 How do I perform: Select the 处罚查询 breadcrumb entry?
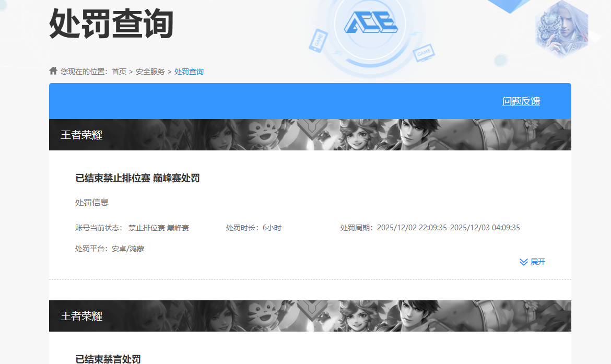click(189, 71)
